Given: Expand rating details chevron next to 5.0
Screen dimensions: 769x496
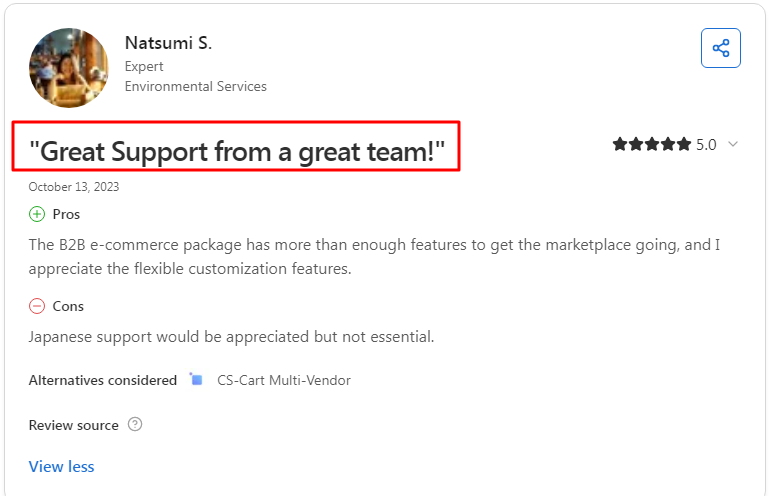Looking at the screenshot, I should click(733, 144).
